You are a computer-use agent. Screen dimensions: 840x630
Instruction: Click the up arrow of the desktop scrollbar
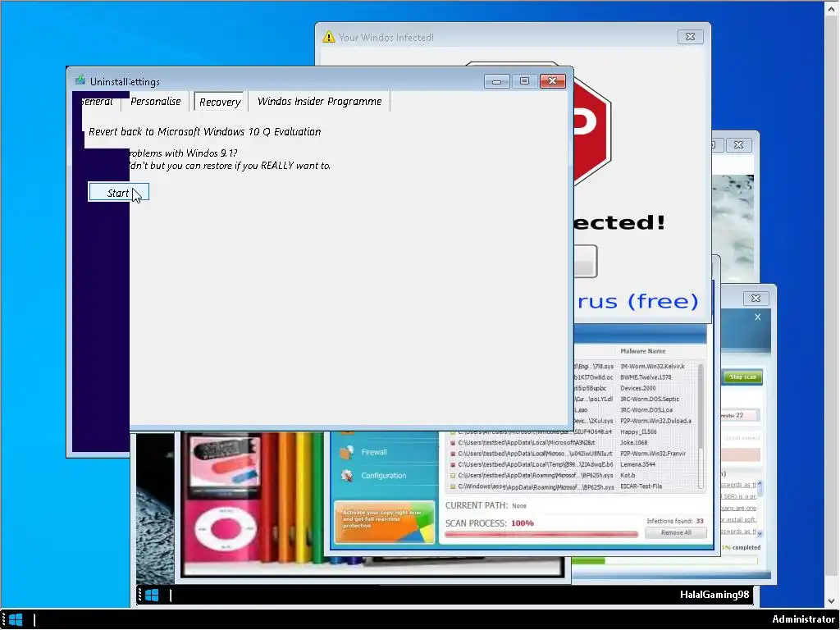pos(831,7)
